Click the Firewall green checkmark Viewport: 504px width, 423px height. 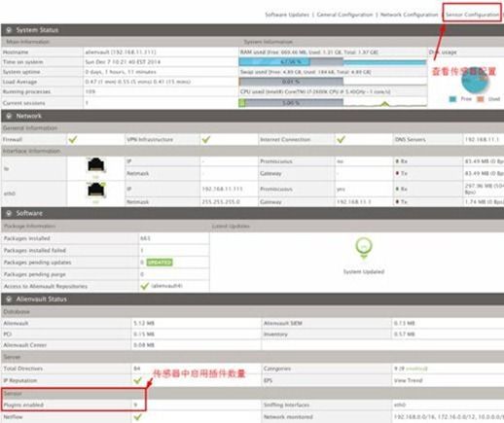[x=73, y=139]
